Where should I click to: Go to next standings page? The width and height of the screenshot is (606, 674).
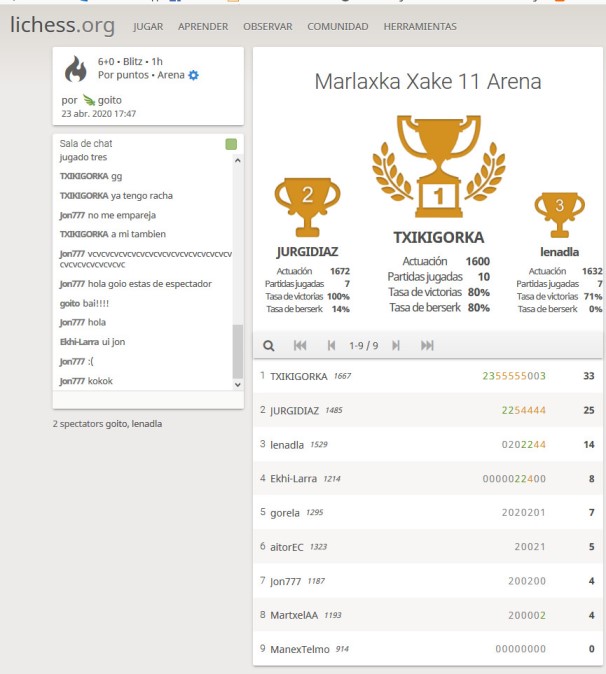396,345
